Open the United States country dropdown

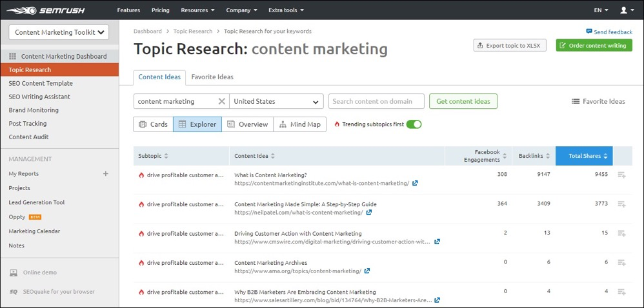pyautogui.click(x=276, y=101)
